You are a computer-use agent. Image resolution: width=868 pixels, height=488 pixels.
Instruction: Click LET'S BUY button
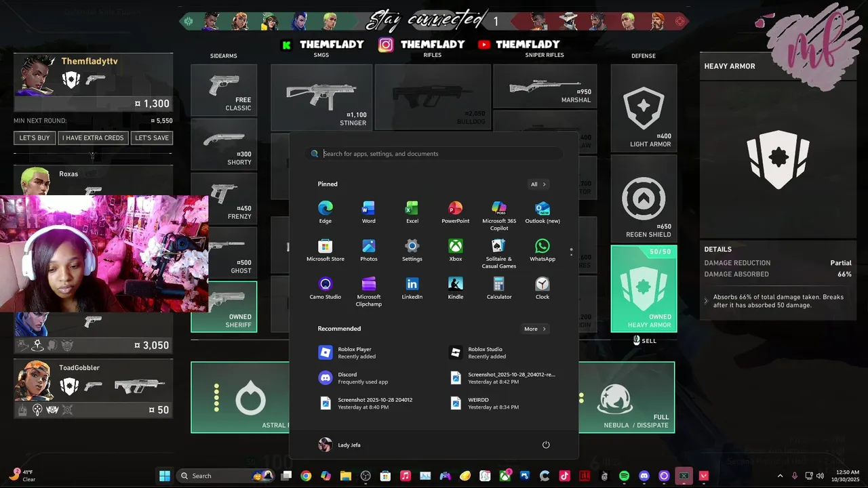35,138
